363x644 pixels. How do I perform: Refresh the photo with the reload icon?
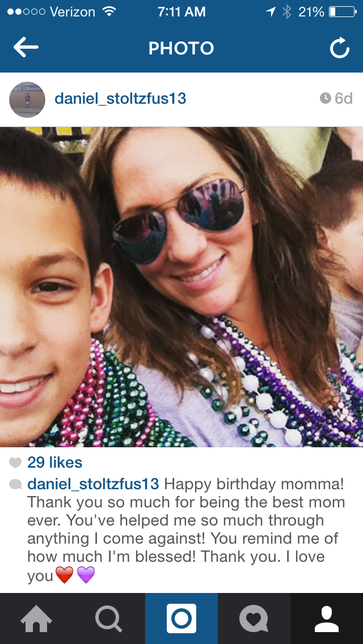340,48
